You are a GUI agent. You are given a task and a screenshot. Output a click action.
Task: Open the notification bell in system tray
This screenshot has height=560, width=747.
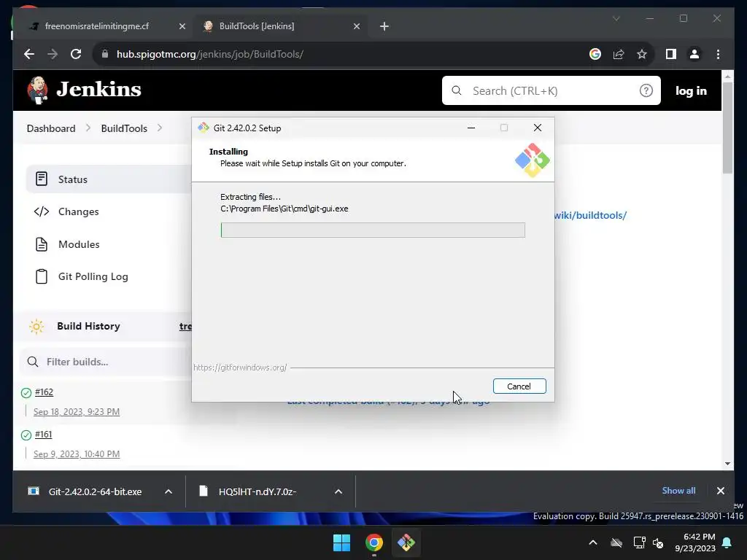(727, 542)
